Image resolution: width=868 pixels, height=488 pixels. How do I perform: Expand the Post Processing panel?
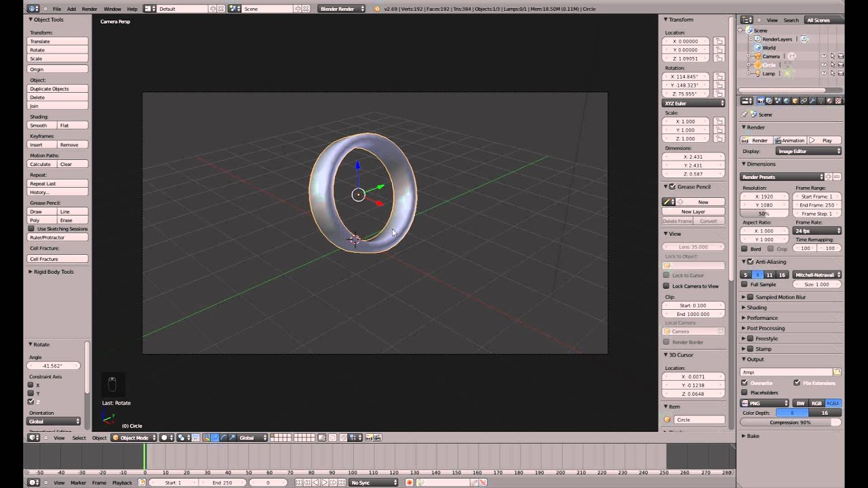pyautogui.click(x=765, y=328)
